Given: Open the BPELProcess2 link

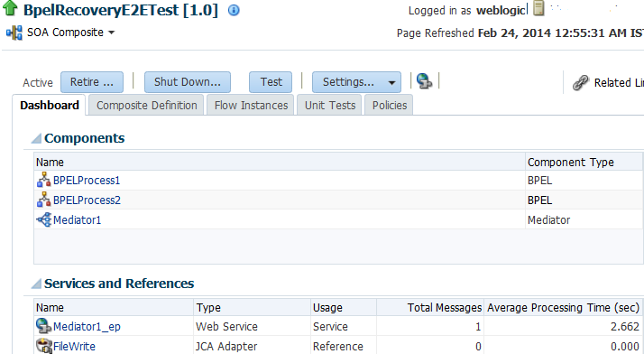Looking at the screenshot, I should (x=87, y=200).
